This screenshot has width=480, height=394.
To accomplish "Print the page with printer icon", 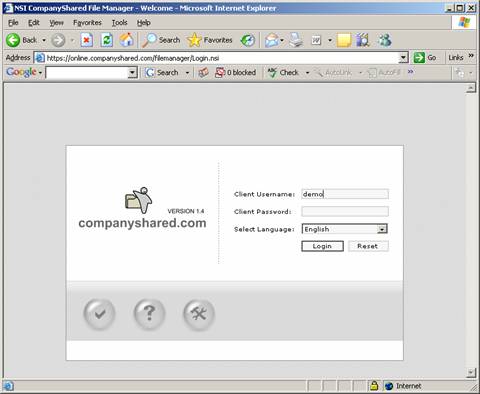I will tap(296, 40).
